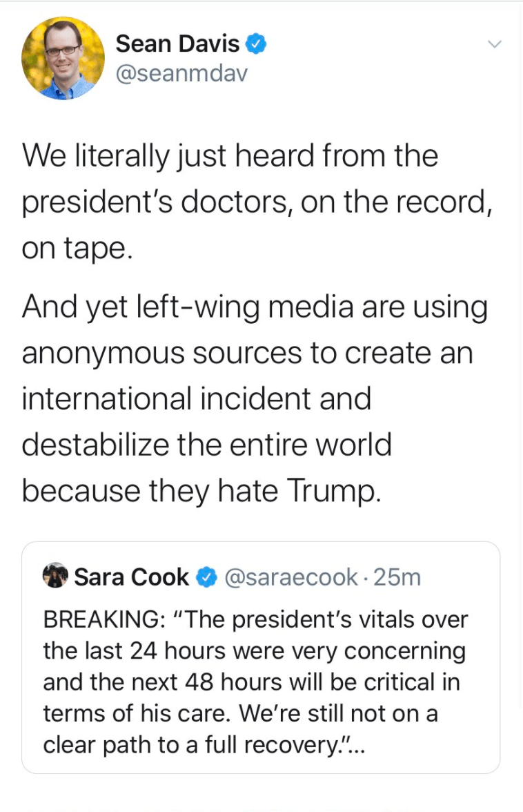Click the Sara Cook name in quote
The height and width of the screenshot is (812, 523).
click(131, 577)
